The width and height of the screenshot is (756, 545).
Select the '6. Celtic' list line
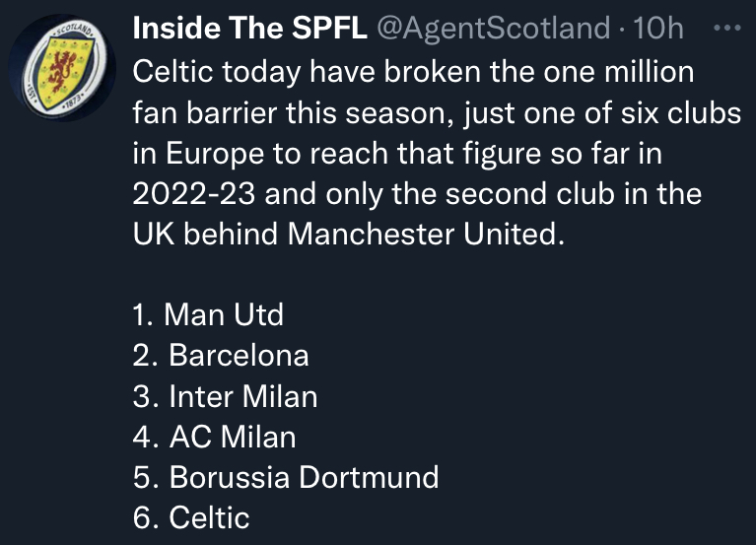(x=190, y=517)
